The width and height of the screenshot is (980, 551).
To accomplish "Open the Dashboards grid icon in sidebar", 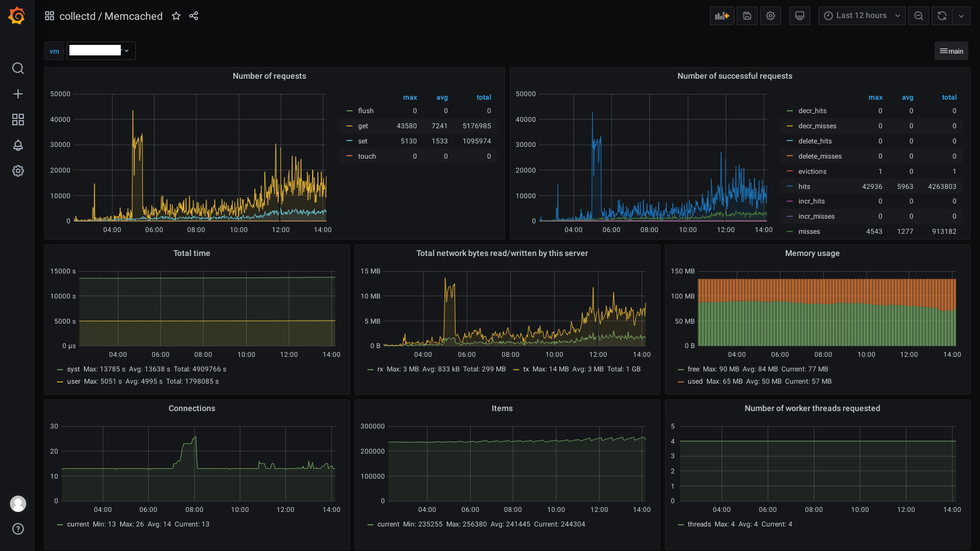I will pos(18,120).
